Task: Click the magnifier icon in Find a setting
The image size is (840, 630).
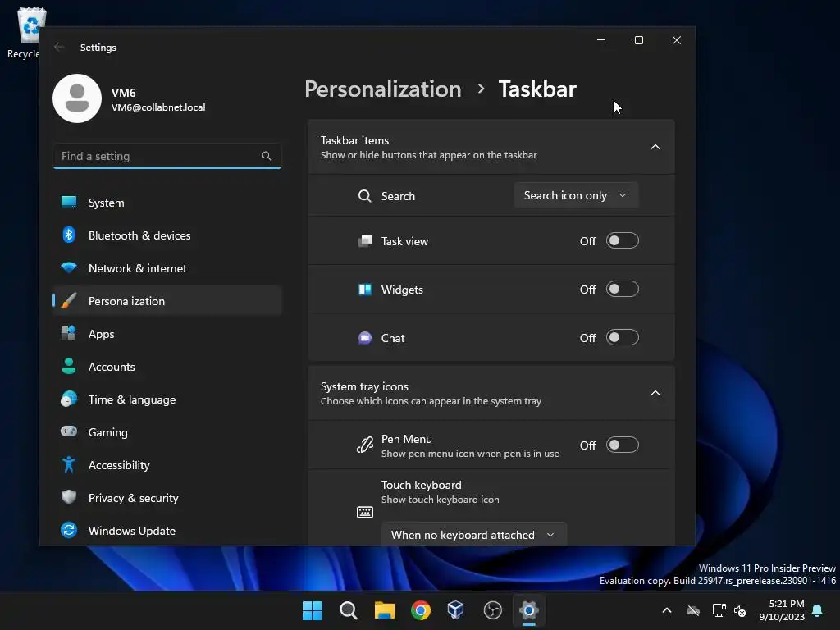Action: tap(267, 156)
